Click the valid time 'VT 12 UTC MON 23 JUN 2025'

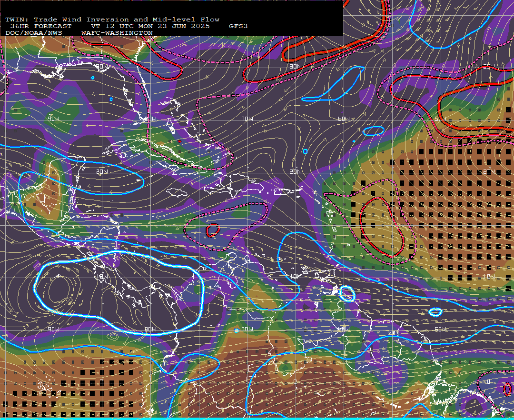(150, 26)
